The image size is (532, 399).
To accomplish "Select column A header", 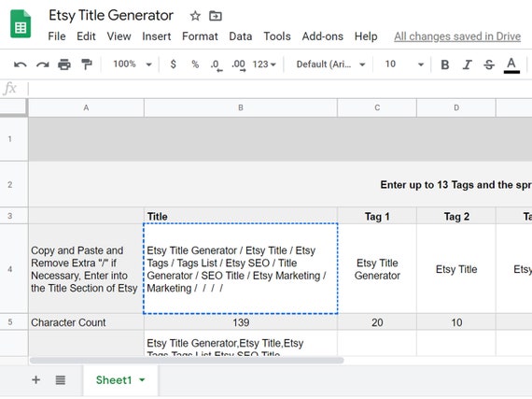I will 86,107.
